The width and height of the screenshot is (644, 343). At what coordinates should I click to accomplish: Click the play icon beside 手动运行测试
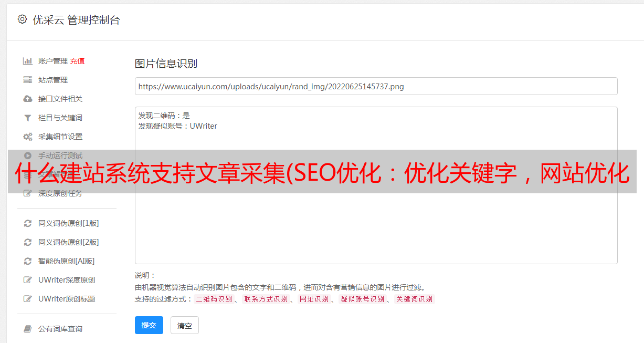(x=28, y=155)
